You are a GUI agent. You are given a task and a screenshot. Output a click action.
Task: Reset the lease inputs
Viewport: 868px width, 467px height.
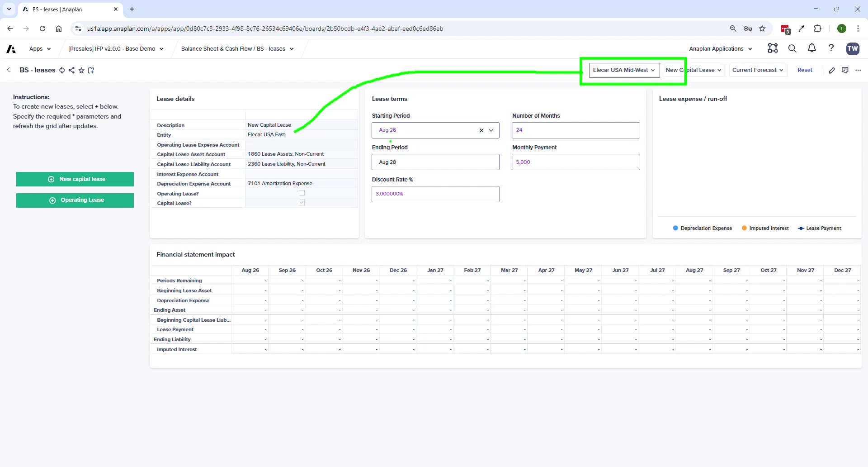point(805,70)
